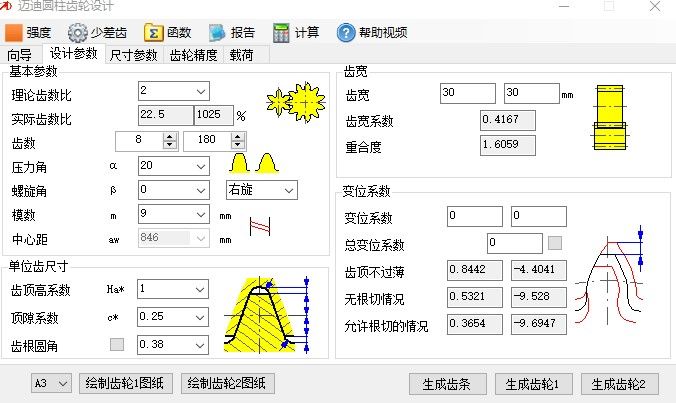Open the 强度 strength tool
The image size is (676, 403).
(30, 32)
